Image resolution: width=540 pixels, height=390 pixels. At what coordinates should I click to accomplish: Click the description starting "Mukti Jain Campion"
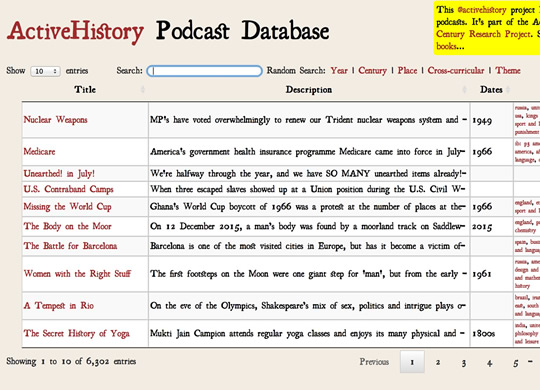coord(308,333)
